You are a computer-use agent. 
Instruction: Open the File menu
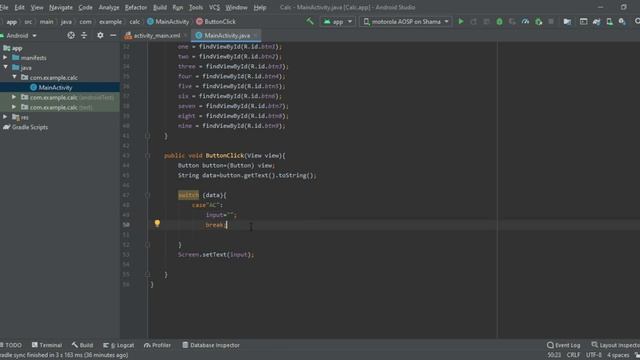point(4,7)
